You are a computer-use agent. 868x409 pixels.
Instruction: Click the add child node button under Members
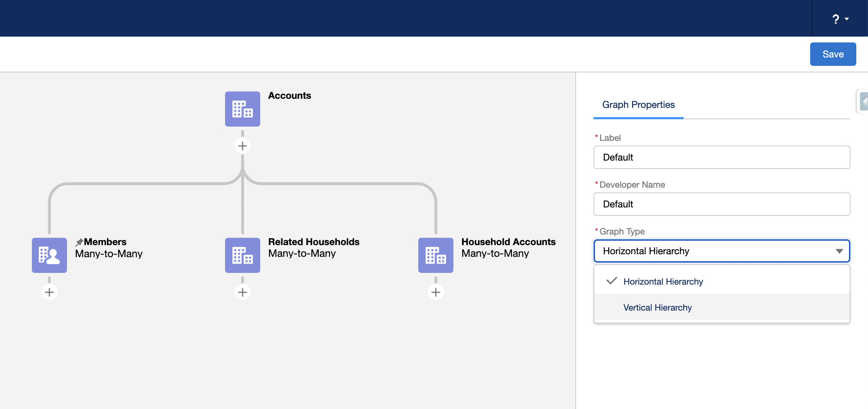tap(49, 292)
